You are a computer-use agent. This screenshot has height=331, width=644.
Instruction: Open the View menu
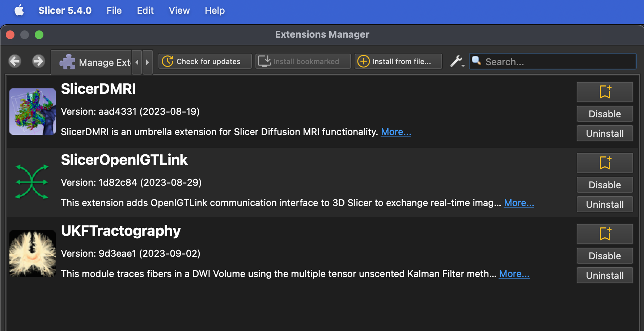[179, 11]
